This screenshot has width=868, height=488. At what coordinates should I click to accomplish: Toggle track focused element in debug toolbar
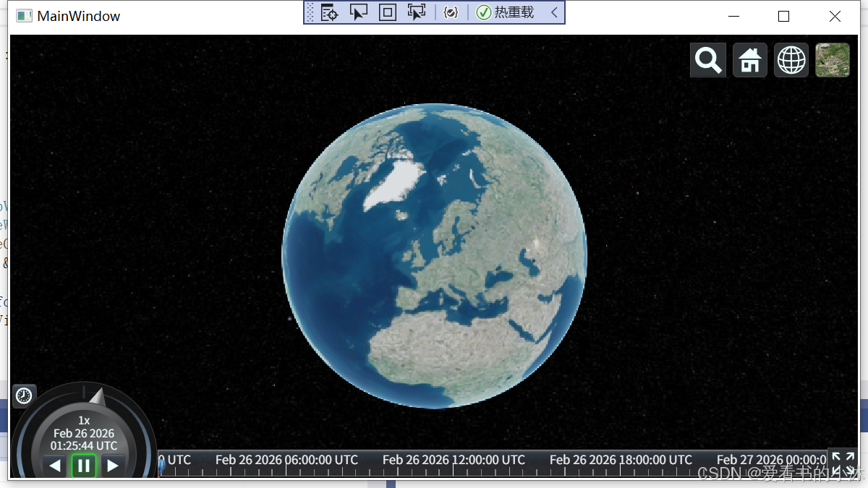[417, 12]
